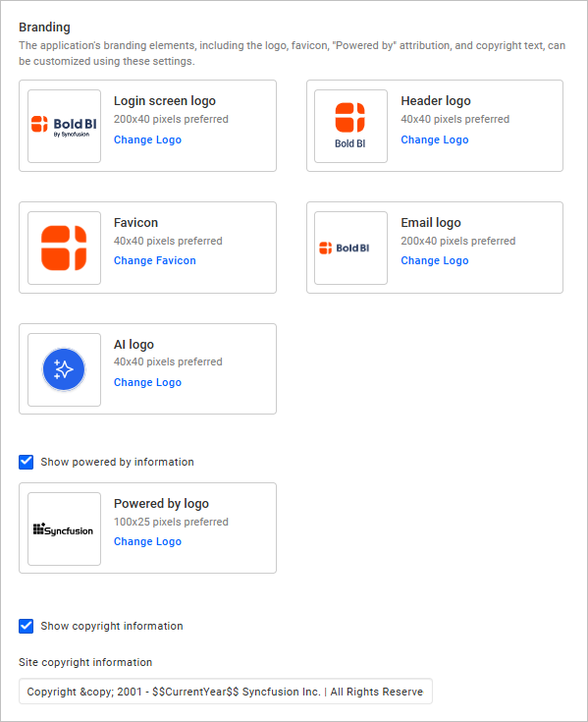
Task: Change the AI logo
Action: (x=147, y=382)
